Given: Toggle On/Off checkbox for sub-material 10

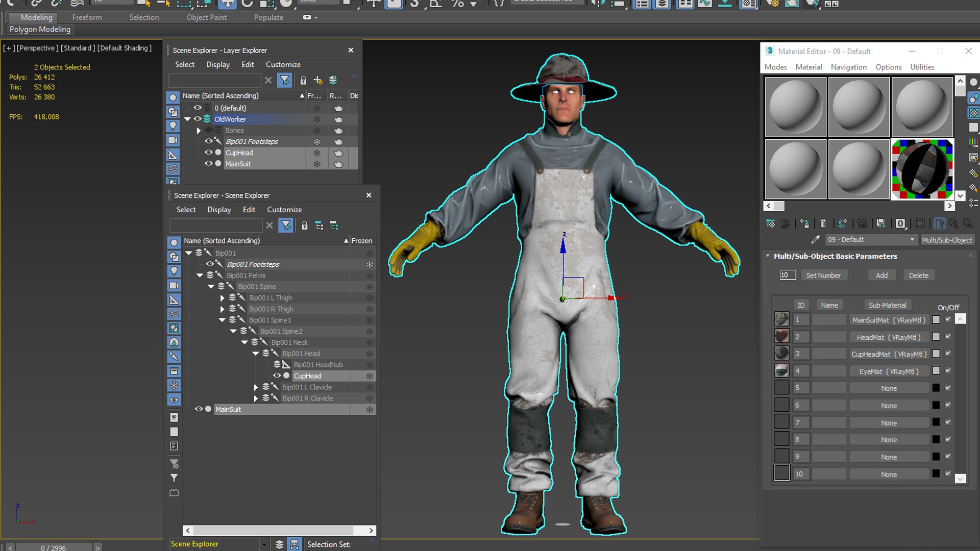Looking at the screenshot, I should (x=948, y=473).
